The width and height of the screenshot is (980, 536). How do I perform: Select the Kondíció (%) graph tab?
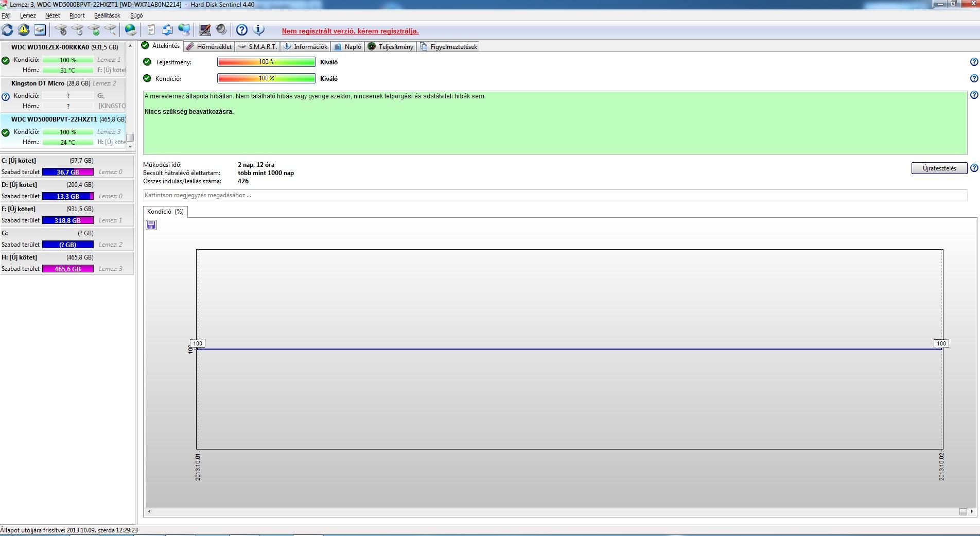[165, 212]
